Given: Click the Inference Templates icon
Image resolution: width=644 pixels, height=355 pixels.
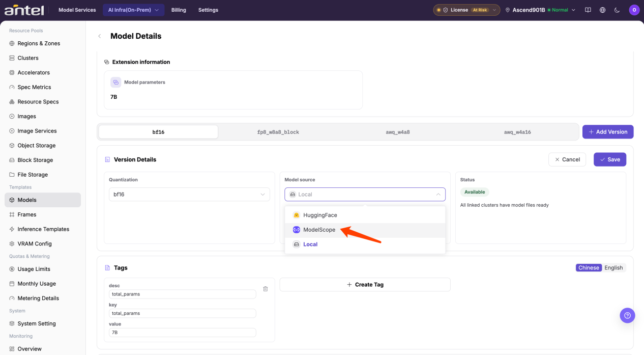Looking at the screenshot, I should [x=12, y=229].
